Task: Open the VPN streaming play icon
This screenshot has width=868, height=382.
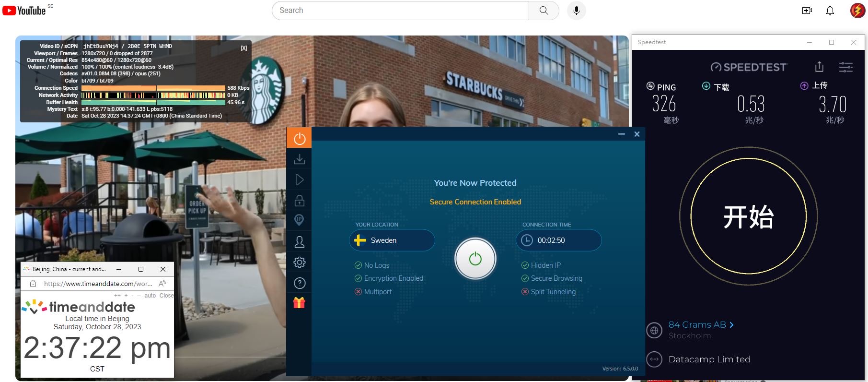Action: coord(299,180)
